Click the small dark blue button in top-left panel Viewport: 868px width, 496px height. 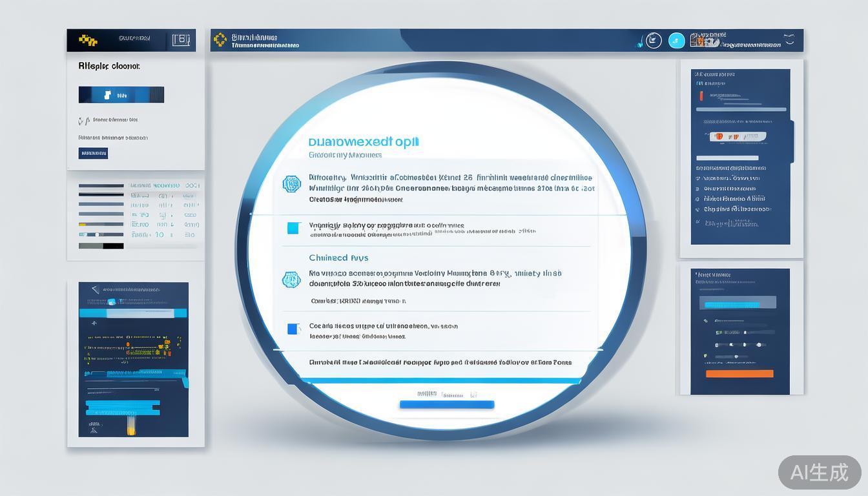[93, 153]
